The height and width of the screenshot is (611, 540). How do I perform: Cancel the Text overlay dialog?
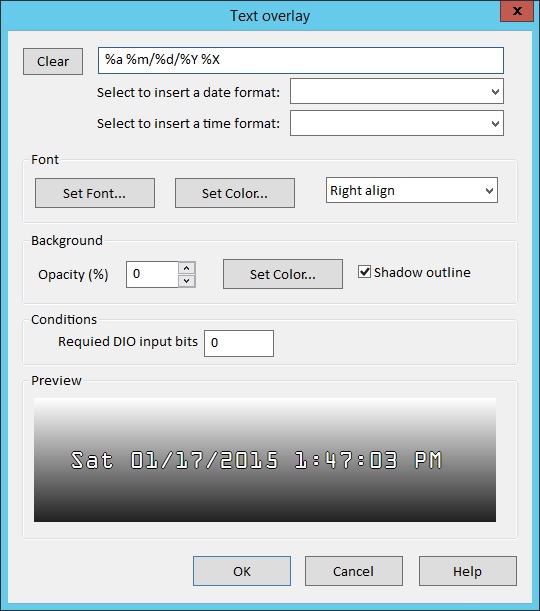coord(353,571)
